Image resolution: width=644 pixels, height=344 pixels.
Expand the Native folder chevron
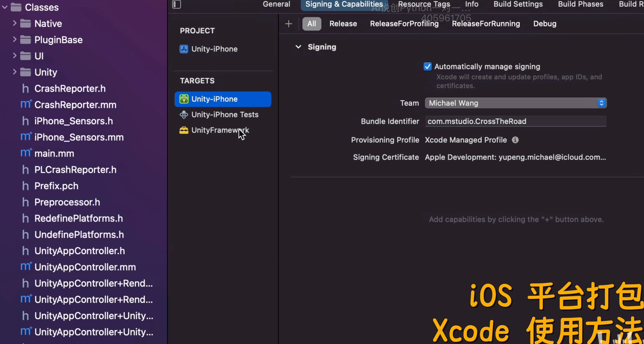click(14, 23)
